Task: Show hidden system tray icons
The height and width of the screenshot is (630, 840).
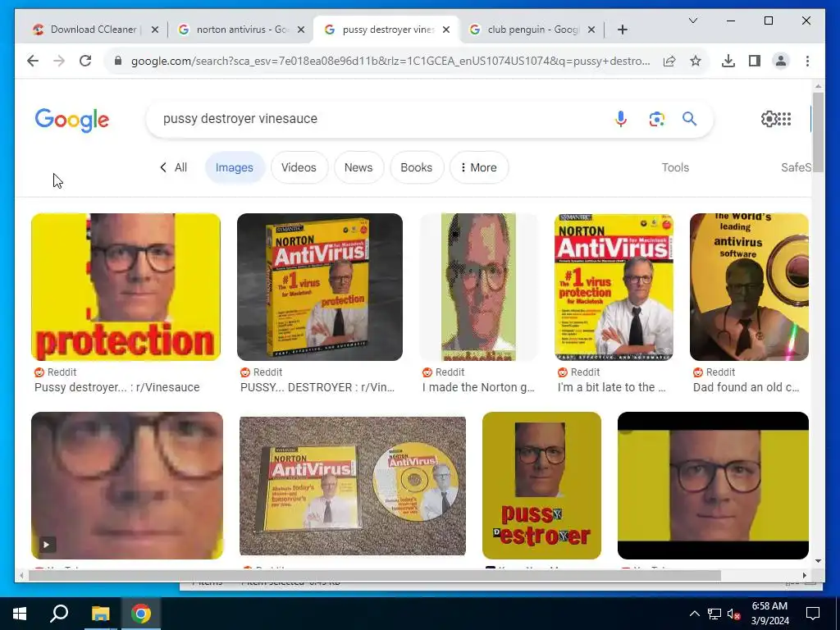Action: tap(694, 614)
